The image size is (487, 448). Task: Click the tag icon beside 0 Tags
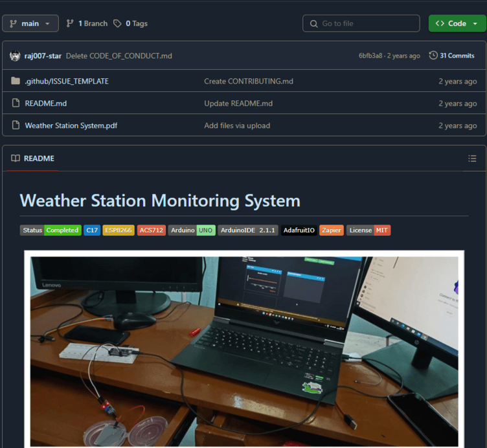[x=117, y=23]
